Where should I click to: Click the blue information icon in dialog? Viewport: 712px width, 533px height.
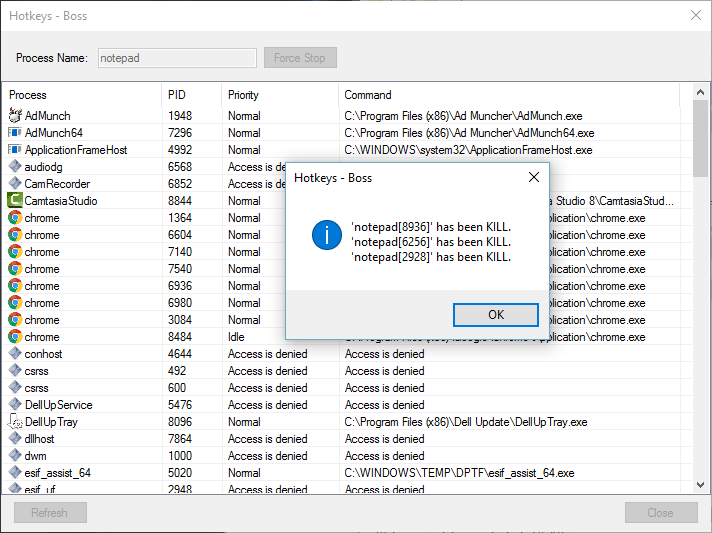click(x=326, y=235)
